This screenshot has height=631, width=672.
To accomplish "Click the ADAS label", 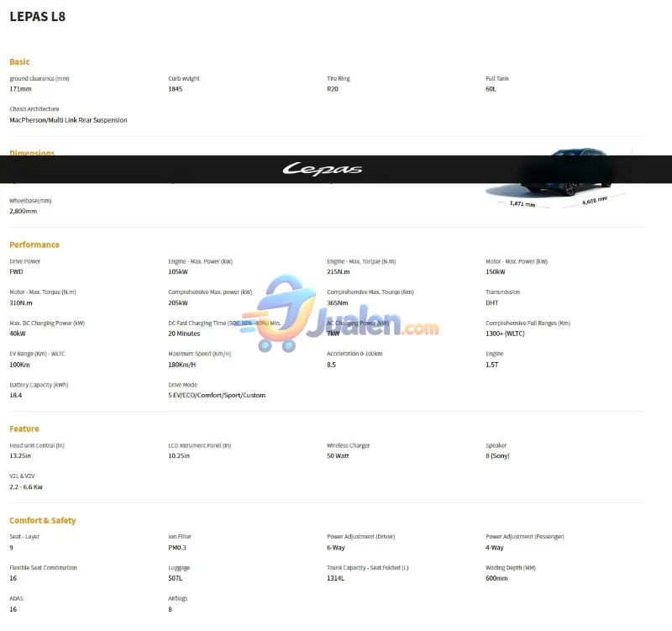I will 16,598.
